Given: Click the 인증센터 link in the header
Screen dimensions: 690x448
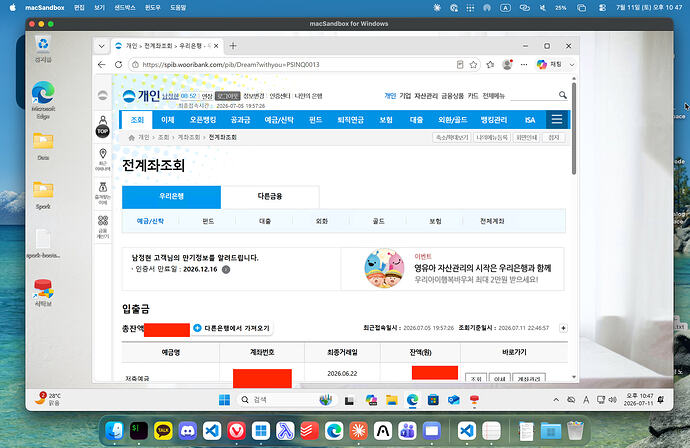Looking at the screenshot, I should coord(280,96).
